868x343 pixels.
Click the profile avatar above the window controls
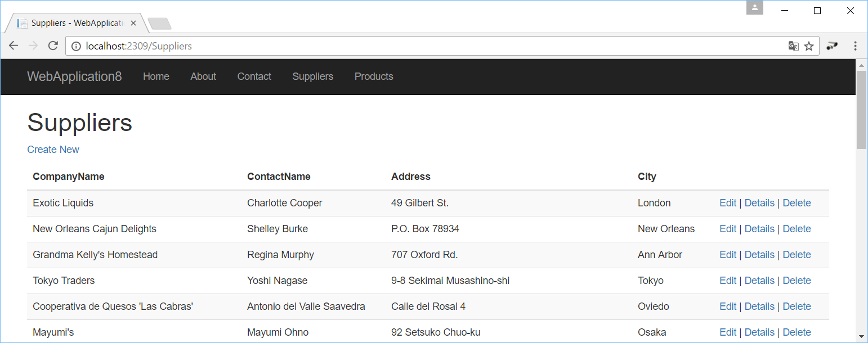pyautogui.click(x=754, y=8)
